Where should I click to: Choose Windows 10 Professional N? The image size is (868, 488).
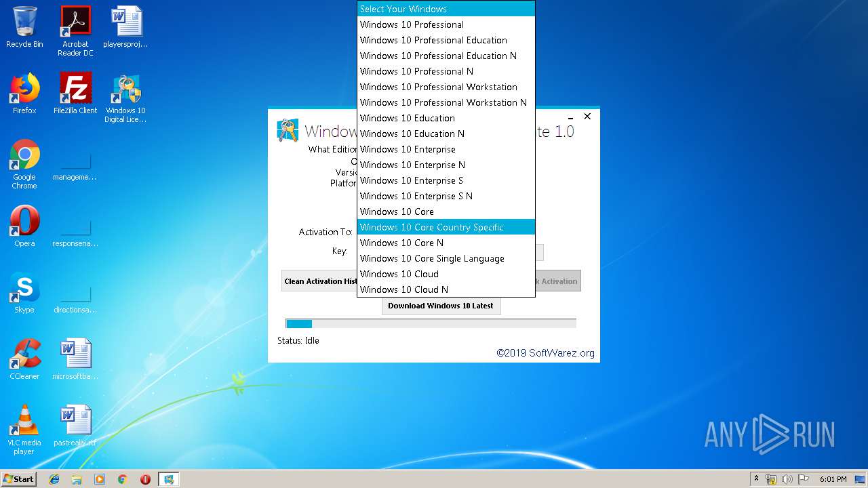pyautogui.click(x=446, y=71)
